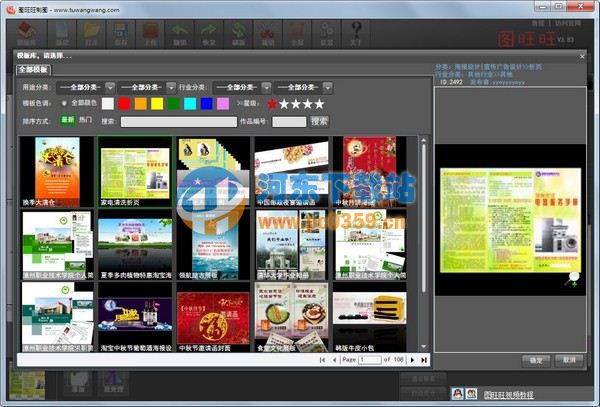Filter templates by orange color swatch
This screenshot has width=600, height=407.
tap(140, 104)
